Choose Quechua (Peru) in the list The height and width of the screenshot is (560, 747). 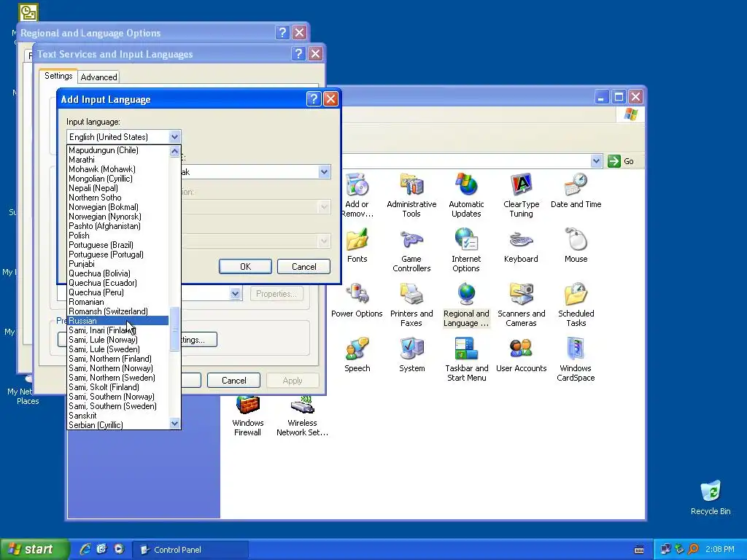point(118,292)
